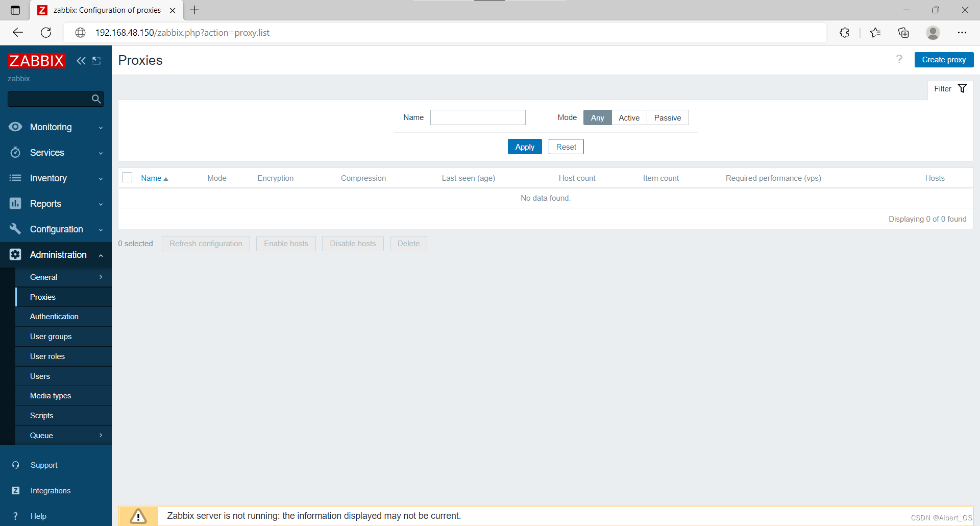This screenshot has width=980, height=526.
Task: Click the Configuration wrench icon
Action: (15, 229)
